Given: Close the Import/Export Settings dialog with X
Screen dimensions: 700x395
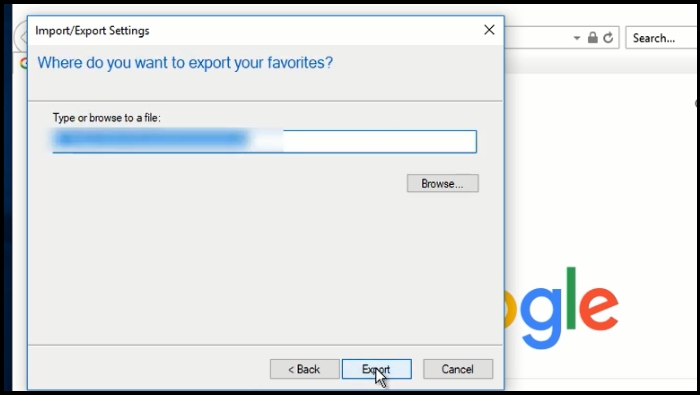Looking at the screenshot, I should click(489, 30).
